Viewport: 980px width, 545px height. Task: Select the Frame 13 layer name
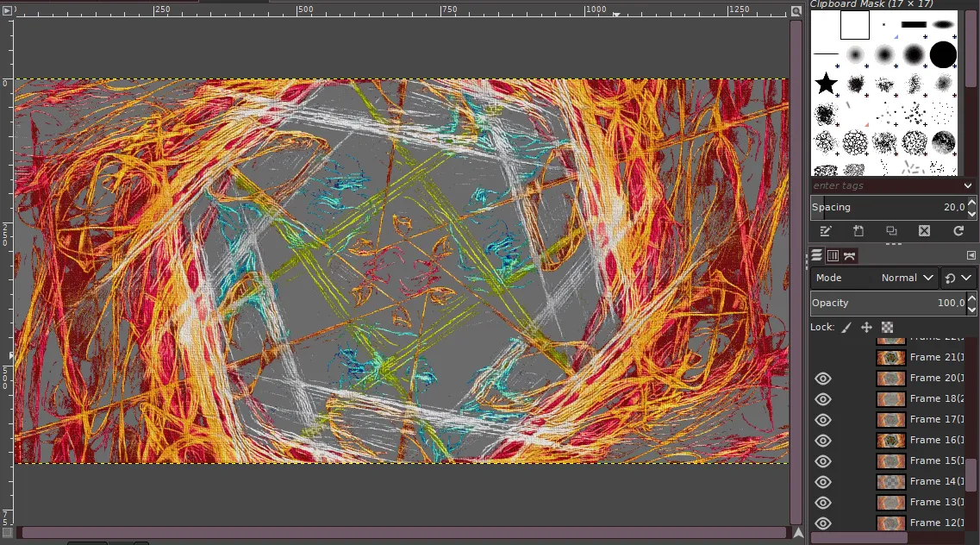click(937, 502)
